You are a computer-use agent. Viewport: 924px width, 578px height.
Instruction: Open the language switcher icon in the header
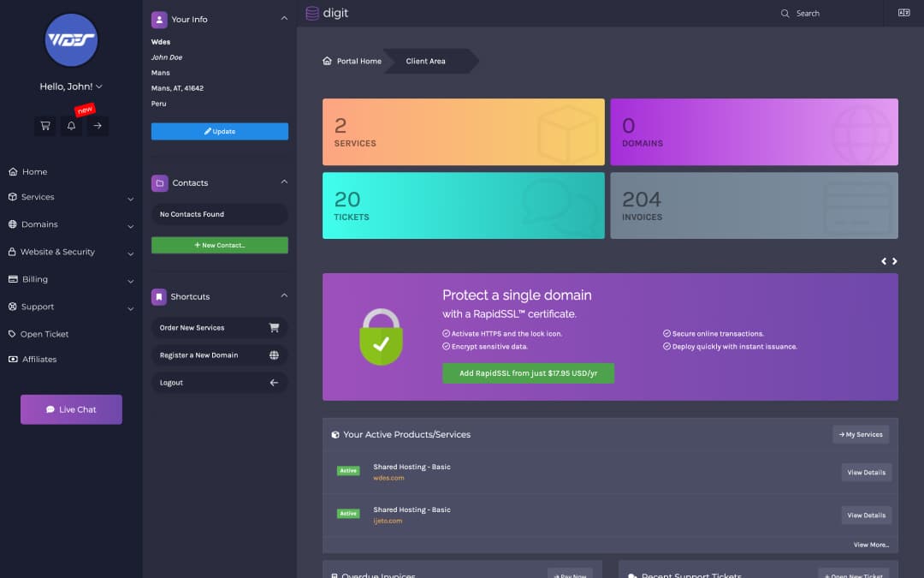click(x=904, y=13)
